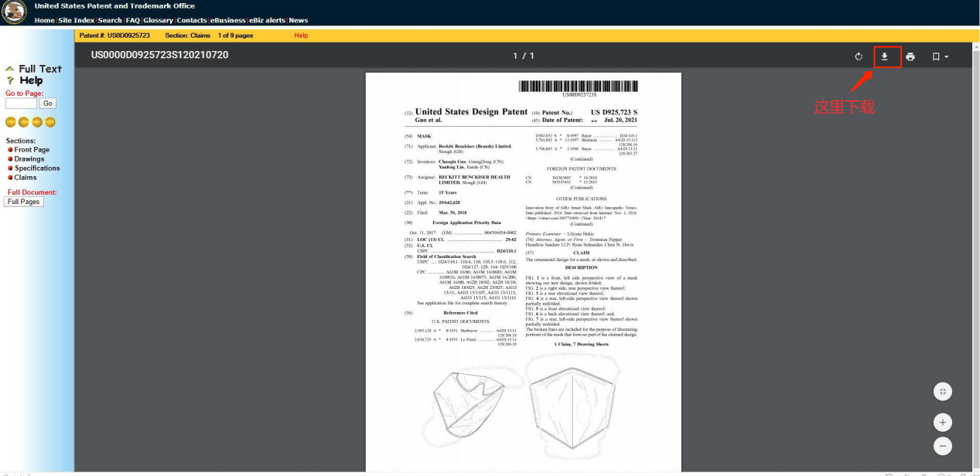
Task: Rotate the PDF page clockwise
Action: [x=859, y=56]
